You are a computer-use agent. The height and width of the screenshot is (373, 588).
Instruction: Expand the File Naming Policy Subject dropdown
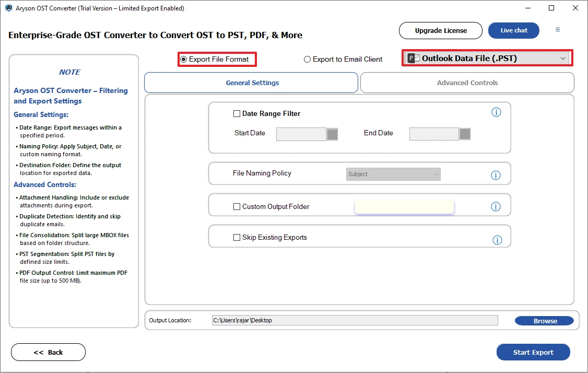(x=393, y=174)
